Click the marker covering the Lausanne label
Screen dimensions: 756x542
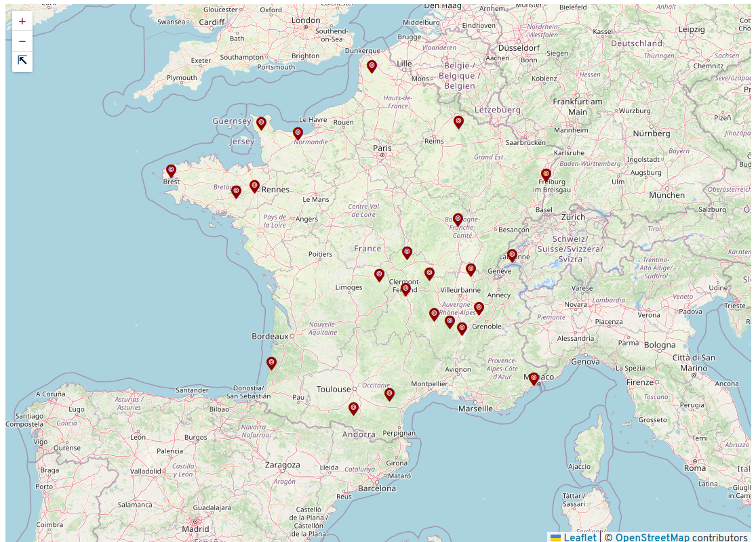click(513, 255)
